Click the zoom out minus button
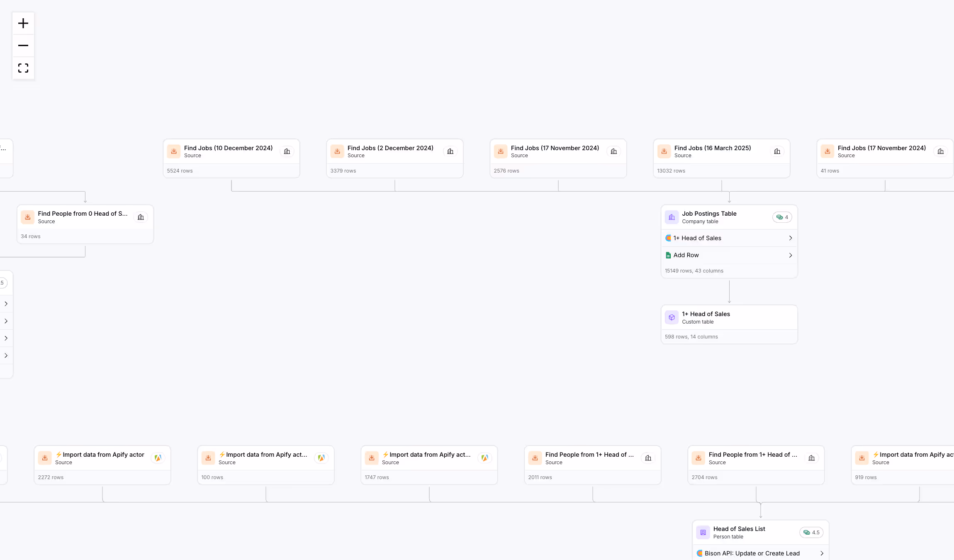Image resolution: width=954 pixels, height=560 pixels. click(x=23, y=45)
